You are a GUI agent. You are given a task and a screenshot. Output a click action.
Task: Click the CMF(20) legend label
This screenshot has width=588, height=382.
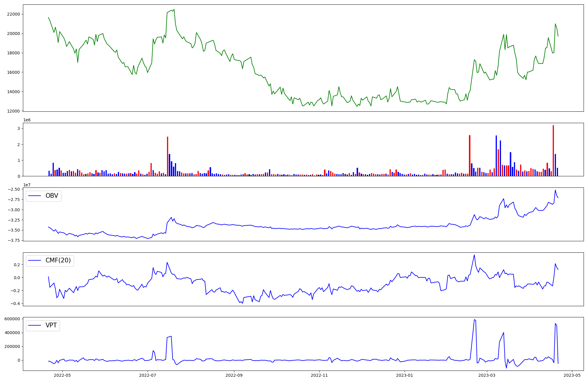coord(58,260)
